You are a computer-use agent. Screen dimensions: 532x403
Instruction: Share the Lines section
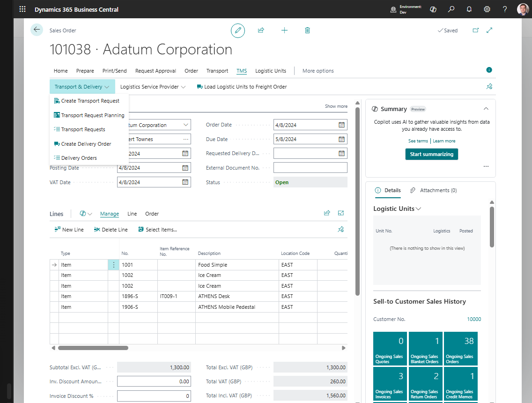tap(327, 213)
